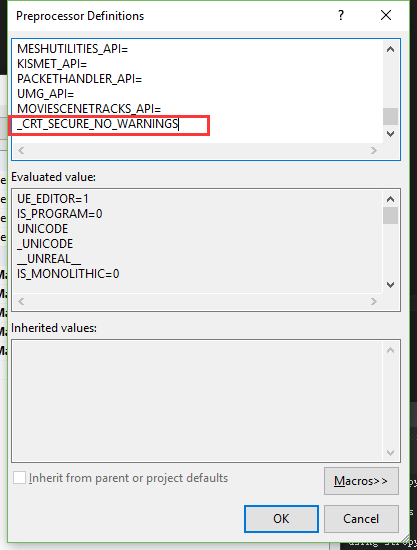
Task: Close the Preprocessor Definitions dialog
Action: [386, 15]
